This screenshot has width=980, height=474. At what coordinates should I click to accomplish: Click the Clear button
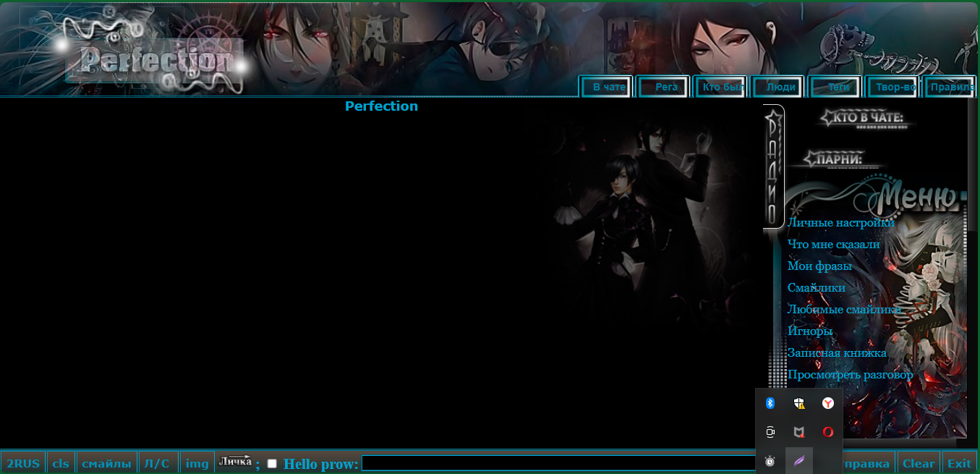pos(919,463)
